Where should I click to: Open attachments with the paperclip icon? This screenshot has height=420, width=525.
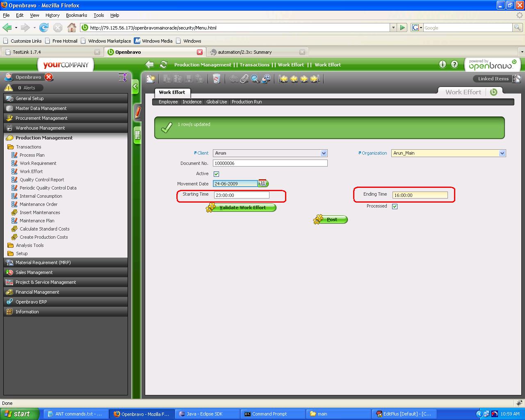[244, 79]
